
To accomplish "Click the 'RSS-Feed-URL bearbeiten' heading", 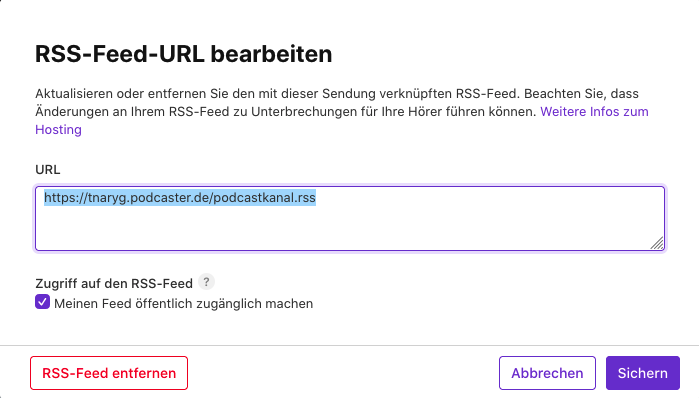I will tap(184, 54).
